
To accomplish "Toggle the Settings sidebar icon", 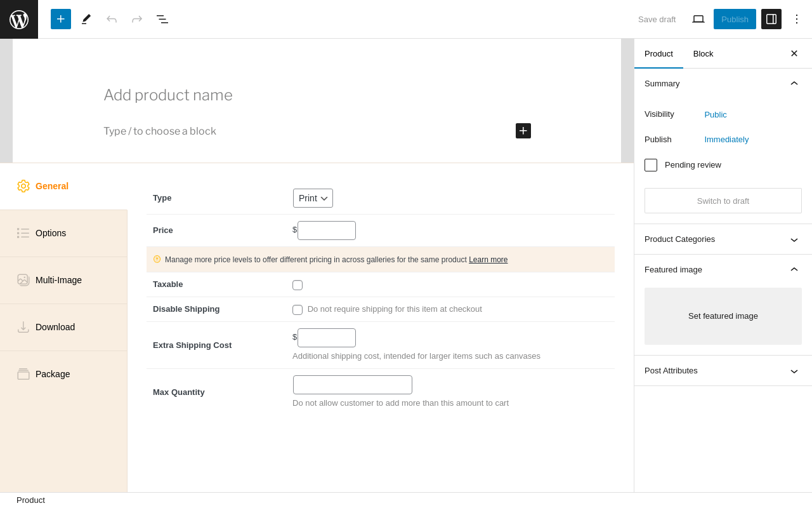I will (771, 19).
